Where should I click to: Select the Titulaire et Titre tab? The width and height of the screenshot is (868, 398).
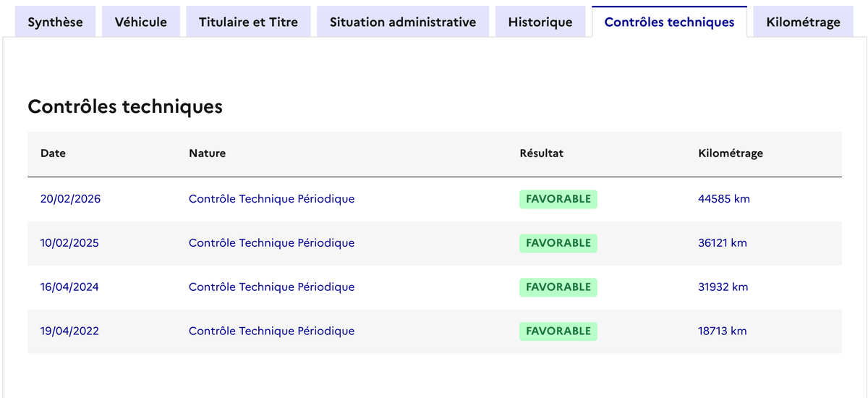coord(248,22)
